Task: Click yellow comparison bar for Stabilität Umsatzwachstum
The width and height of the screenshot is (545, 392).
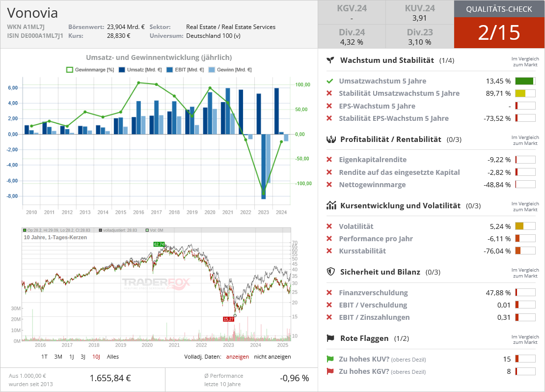Action: (525, 93)
